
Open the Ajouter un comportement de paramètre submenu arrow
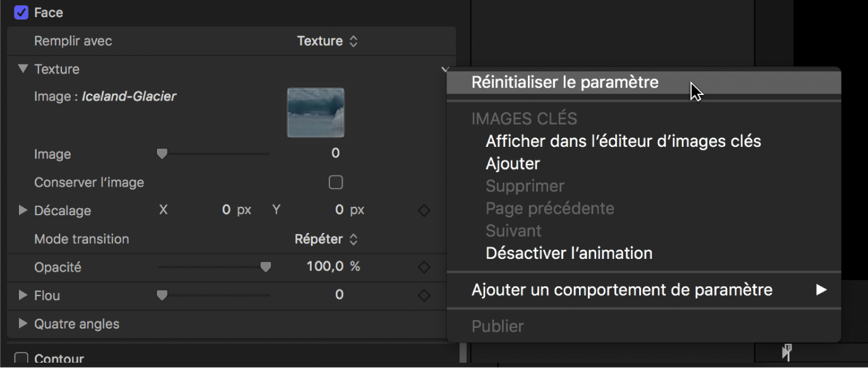point(821,290)
